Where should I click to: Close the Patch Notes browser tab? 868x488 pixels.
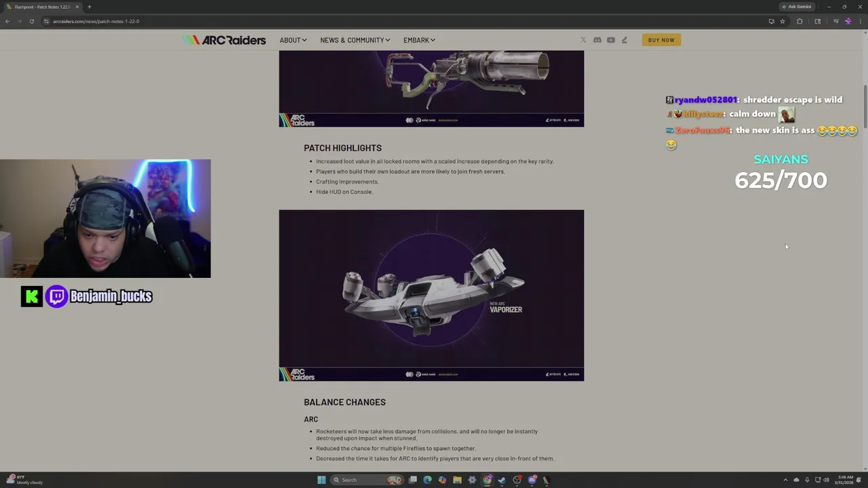tap(77, 7)
